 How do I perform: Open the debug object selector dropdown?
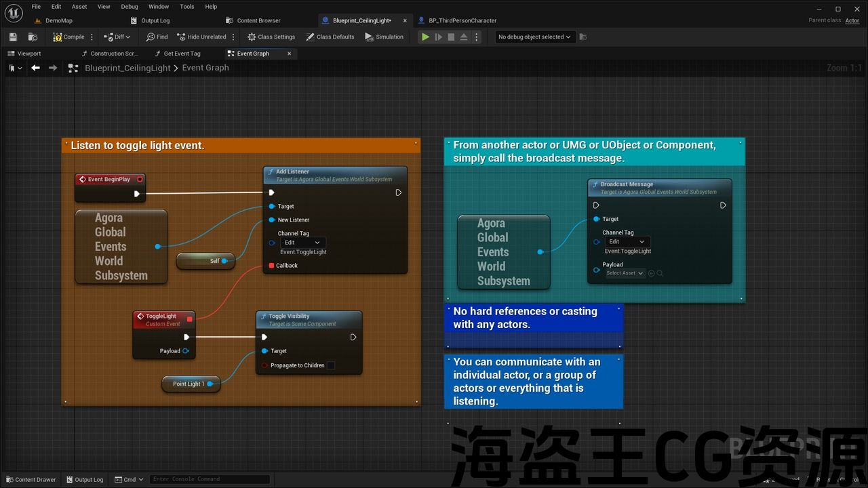pyautogui.click(x=534, y=37)
